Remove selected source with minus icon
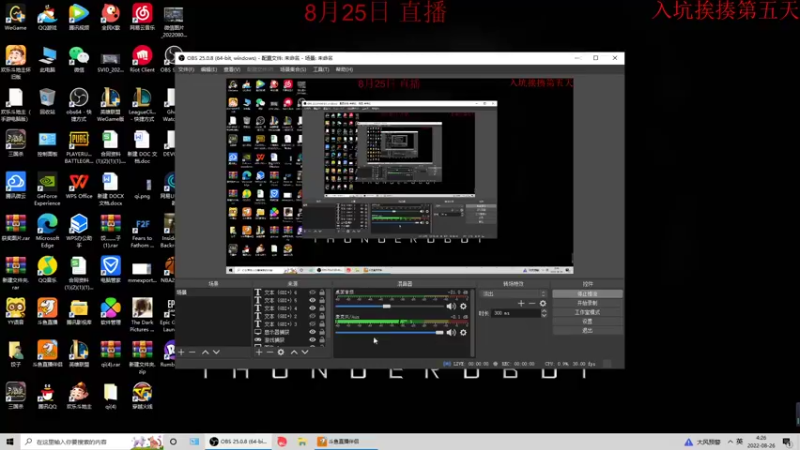 [x=269, y=352]
